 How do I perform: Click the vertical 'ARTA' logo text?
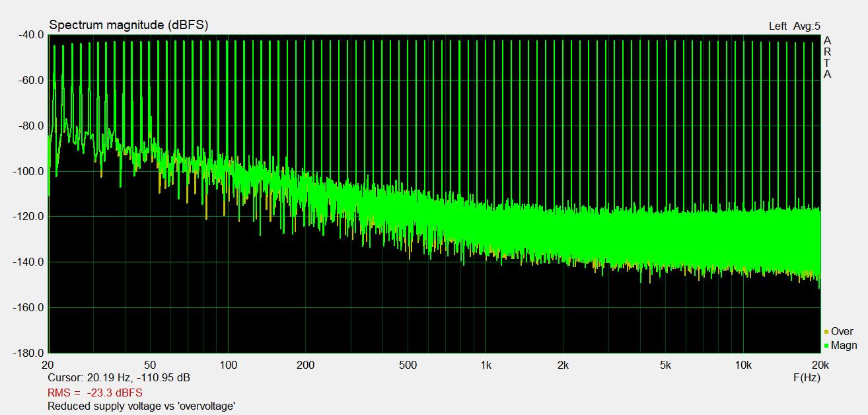coord(827,57)
